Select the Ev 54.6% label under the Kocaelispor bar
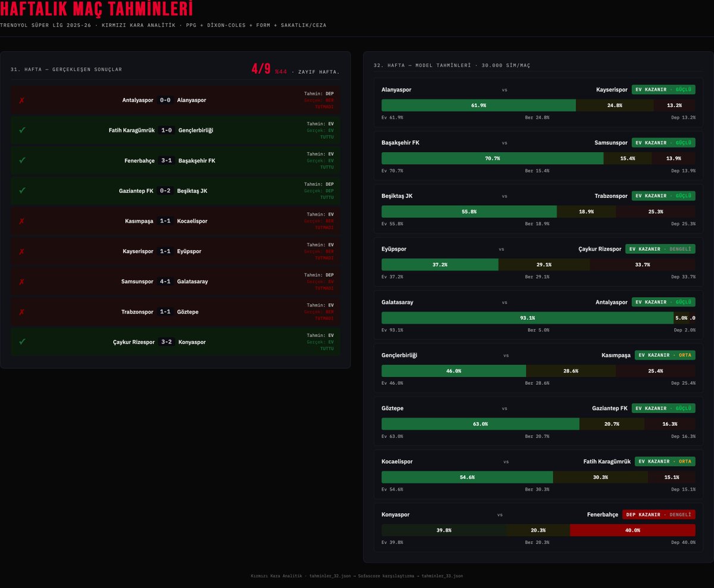Screen dimensions: 714x588 (x=392, y=489)
